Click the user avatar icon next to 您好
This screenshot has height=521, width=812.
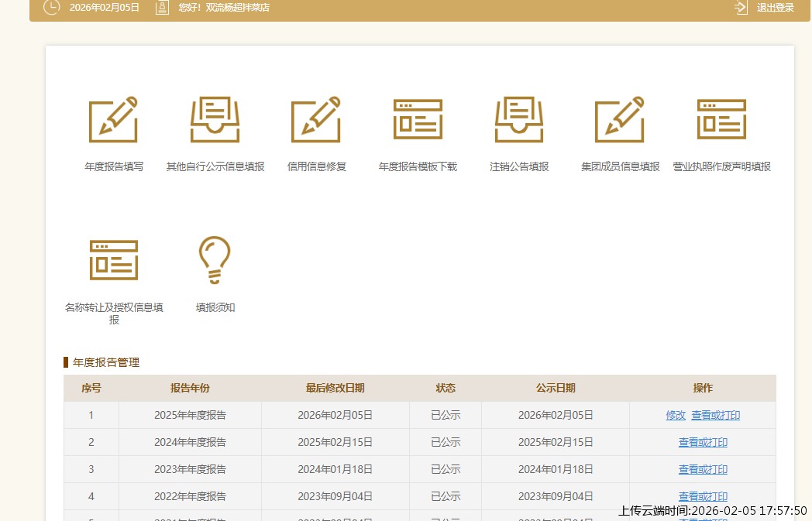click(x=162, y=9)
